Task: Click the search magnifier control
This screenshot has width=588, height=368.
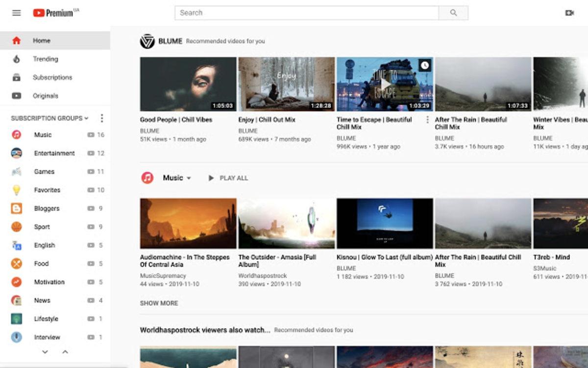Action: 452,13
